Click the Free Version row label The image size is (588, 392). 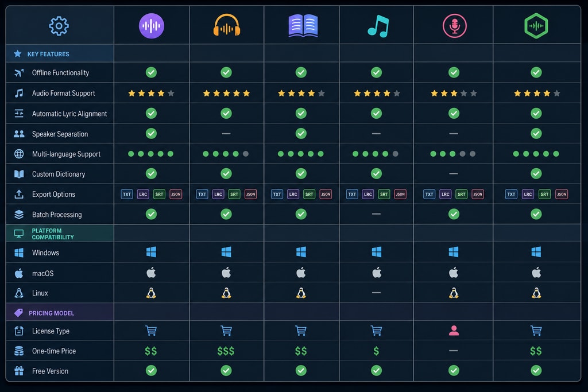point(51,371)
